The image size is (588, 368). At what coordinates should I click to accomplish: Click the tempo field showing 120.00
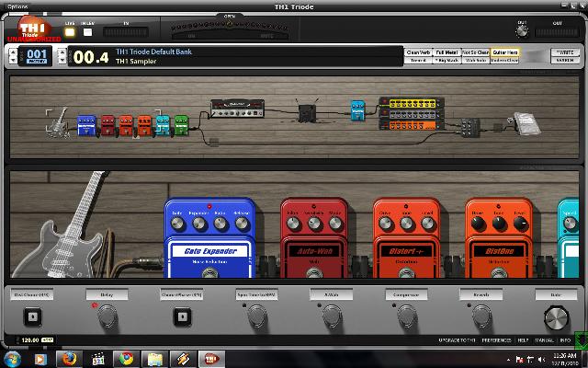coord(30,340)
